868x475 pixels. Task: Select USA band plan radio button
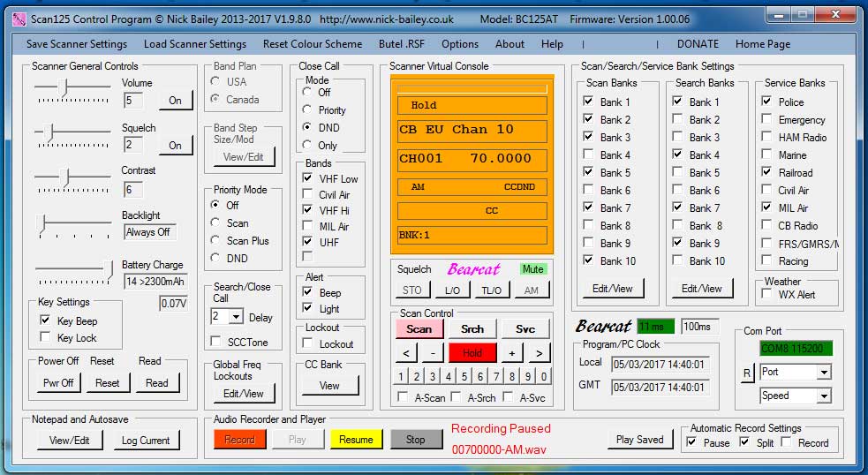coord(215,81)
